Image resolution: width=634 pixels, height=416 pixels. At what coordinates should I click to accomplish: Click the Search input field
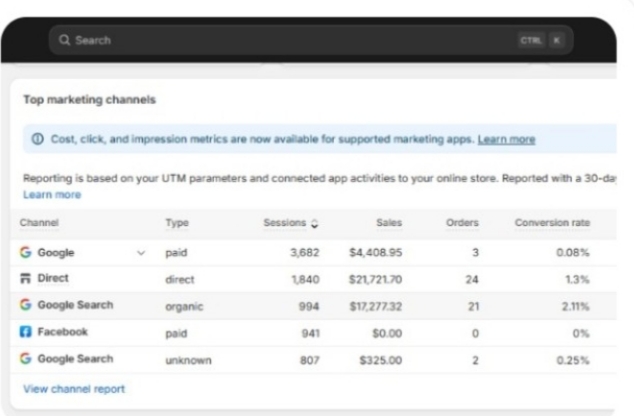click(x=311, y=40)
